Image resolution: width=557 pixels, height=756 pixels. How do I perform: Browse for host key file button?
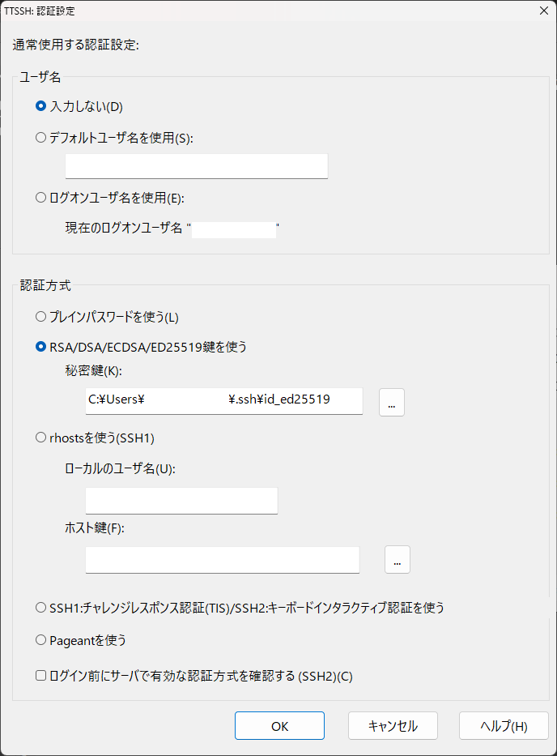397,560
